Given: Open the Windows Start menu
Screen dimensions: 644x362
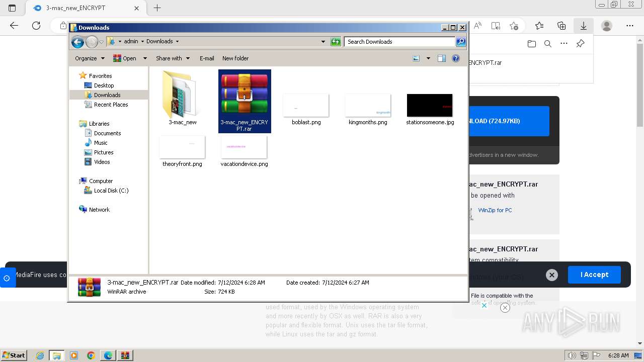Looking at the screenshot, I should tap(14, 355).
